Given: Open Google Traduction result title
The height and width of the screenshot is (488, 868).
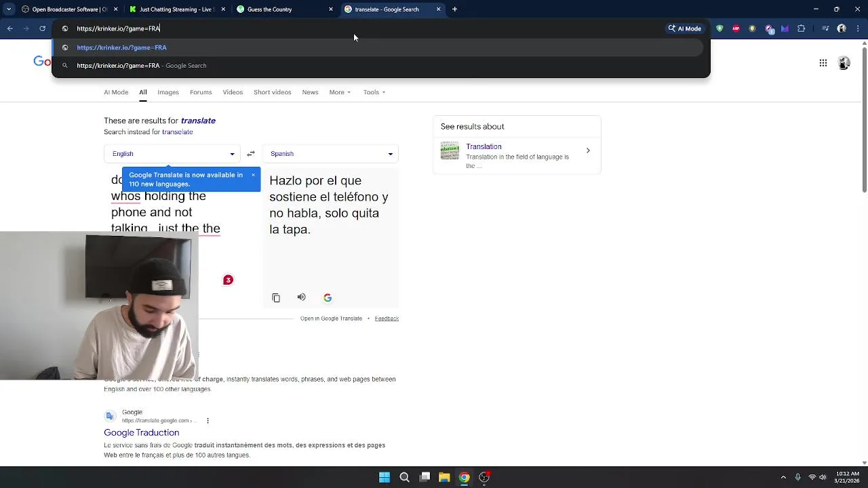Looking at the screenshot, I should tap(142, 432).
